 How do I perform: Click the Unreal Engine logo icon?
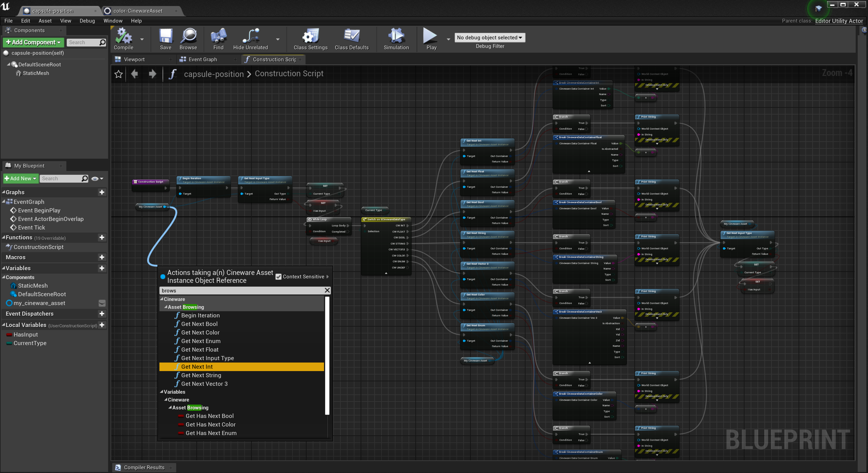click(6, 6)
